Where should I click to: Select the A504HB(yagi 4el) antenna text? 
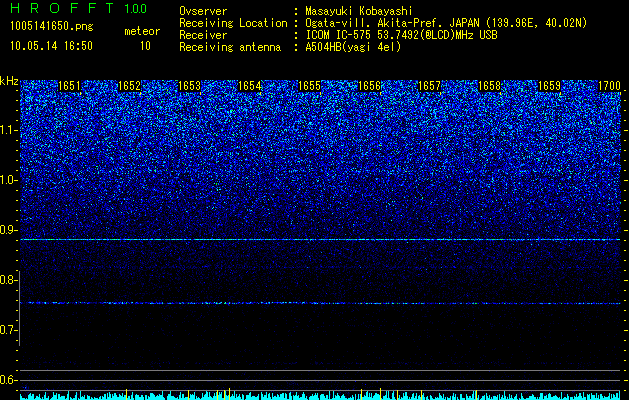coord(353,47)
